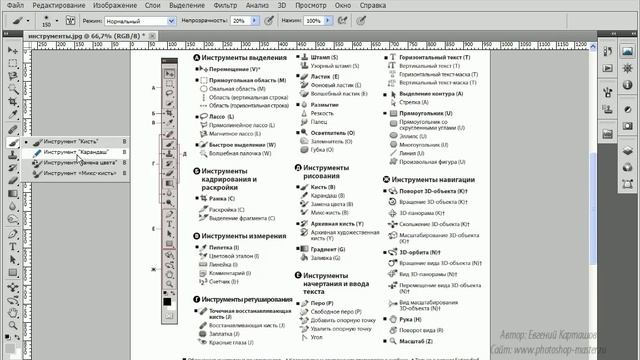The image size is (640, 360).
Task: Select the Lasso tool in toolbar
Action: tap(13, 76)
